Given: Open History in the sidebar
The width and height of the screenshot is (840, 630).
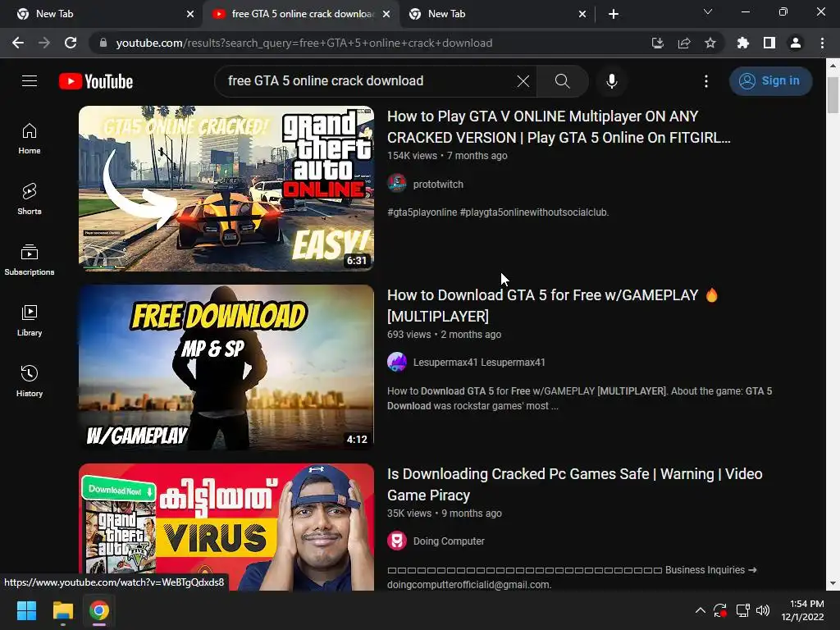Looking at the screenshot, I should pos(30,381).
